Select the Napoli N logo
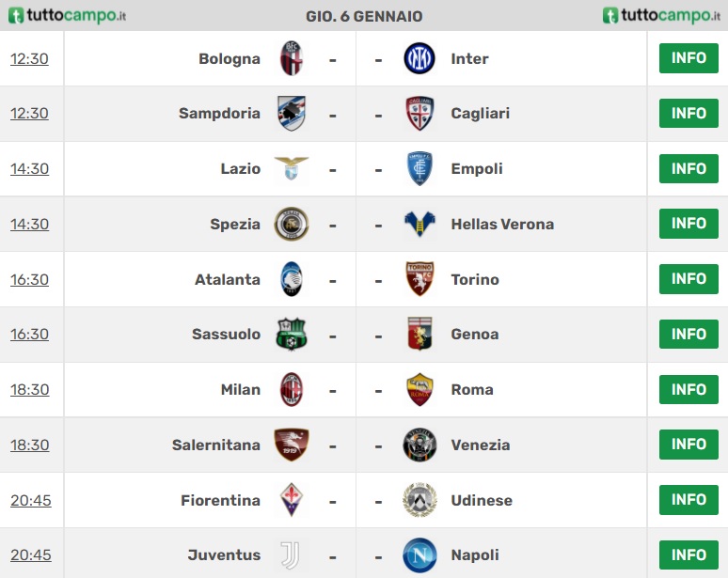The width and height of the screenshot is (728, 578). point(419,555)
